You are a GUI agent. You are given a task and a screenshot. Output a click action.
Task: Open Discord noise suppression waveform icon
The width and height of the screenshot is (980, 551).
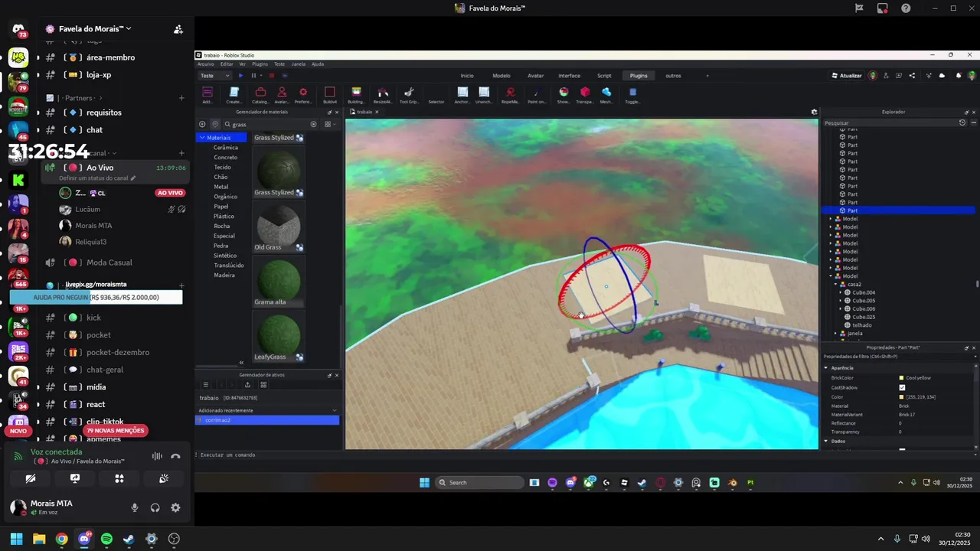157,456
